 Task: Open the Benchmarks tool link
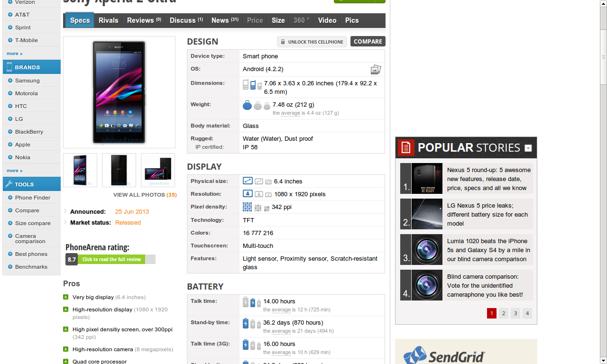31,267
